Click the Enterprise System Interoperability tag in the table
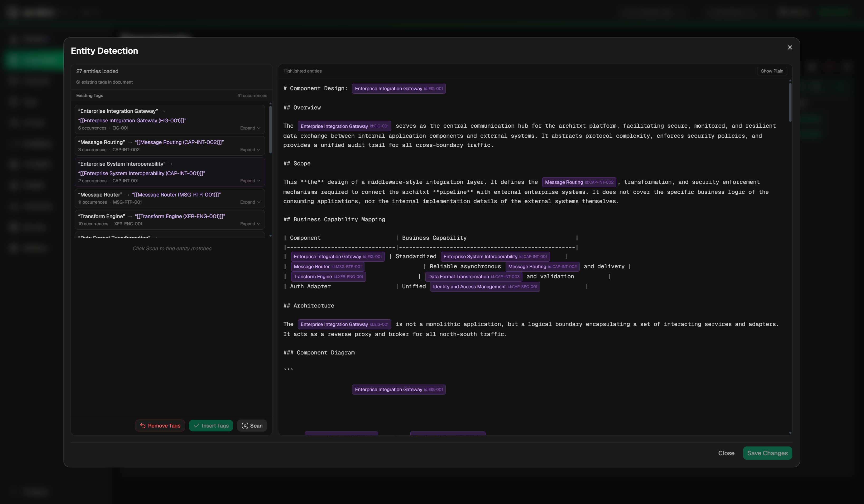The image size is (864, 504). click(495, 256)
